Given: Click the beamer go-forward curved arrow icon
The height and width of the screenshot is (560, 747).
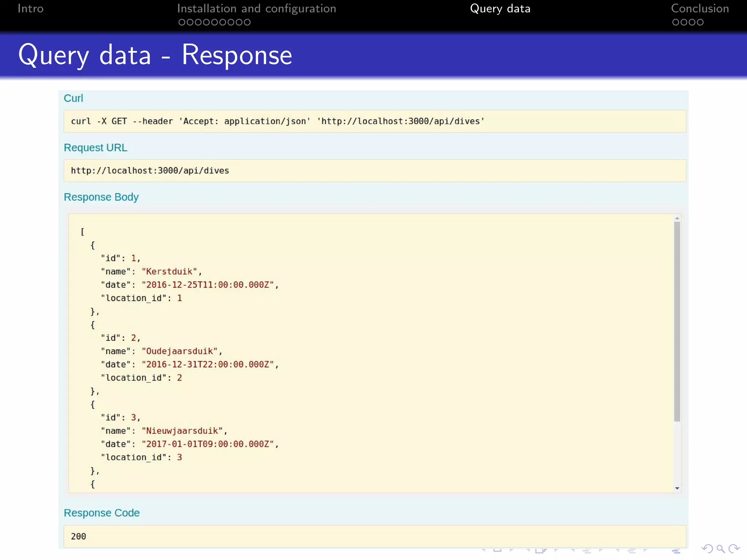Looking at the screenshot, I should pos(734,549).
